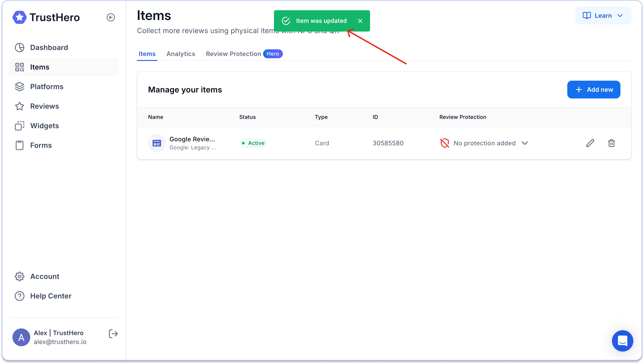Switch to the Analytics tab
Screen dimensions: 644x364
click(181, 54)
